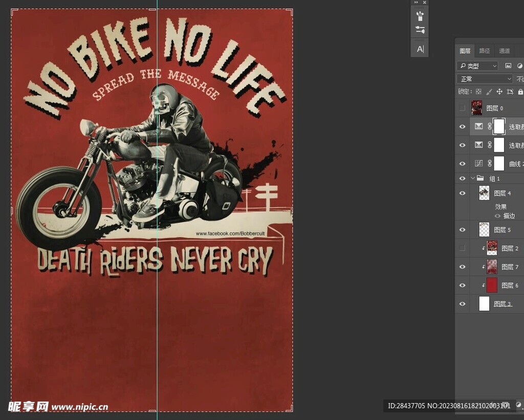
Task: Select the 图层 4 layer thumbnail
Action: [x=484, y=193]
